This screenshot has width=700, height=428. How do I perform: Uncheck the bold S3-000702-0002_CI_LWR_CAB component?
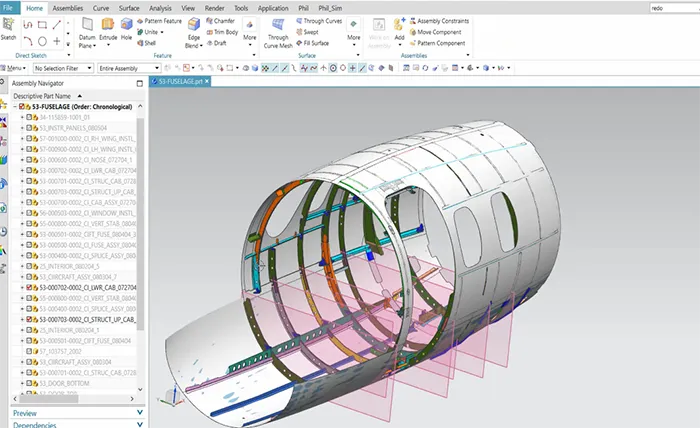pos(29,288)
